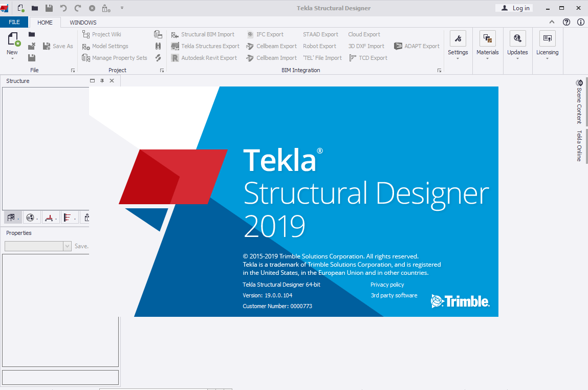Click Save next to Properties combo box
This screenshot has height=390, width=588.
pos(81,246)
